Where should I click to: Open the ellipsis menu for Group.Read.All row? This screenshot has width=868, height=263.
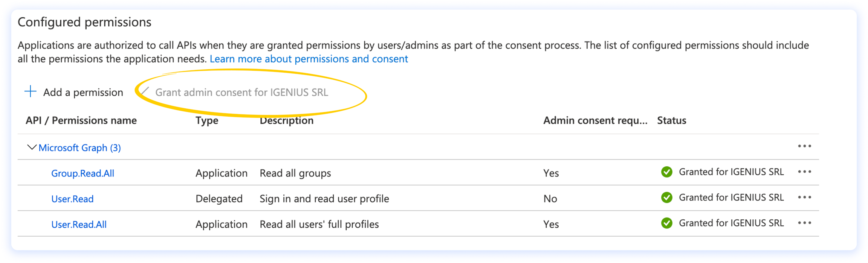pyautogui.click(x=804, y=172)
